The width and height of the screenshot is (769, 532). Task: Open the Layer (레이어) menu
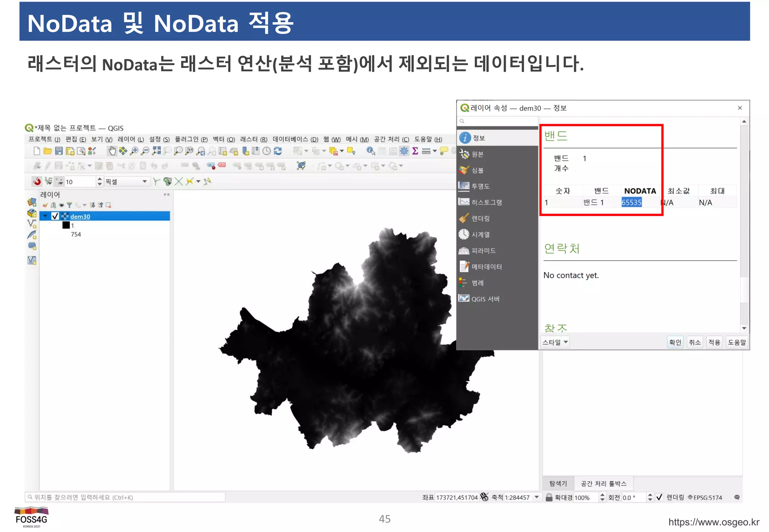click(131, 140)
